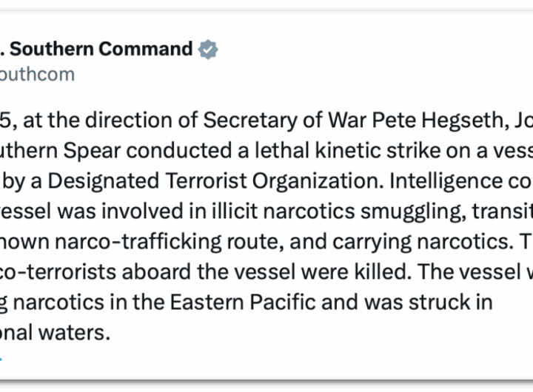Click the blue verified badge icon
This screenshot has height=392, width=533.
(208, 50)
